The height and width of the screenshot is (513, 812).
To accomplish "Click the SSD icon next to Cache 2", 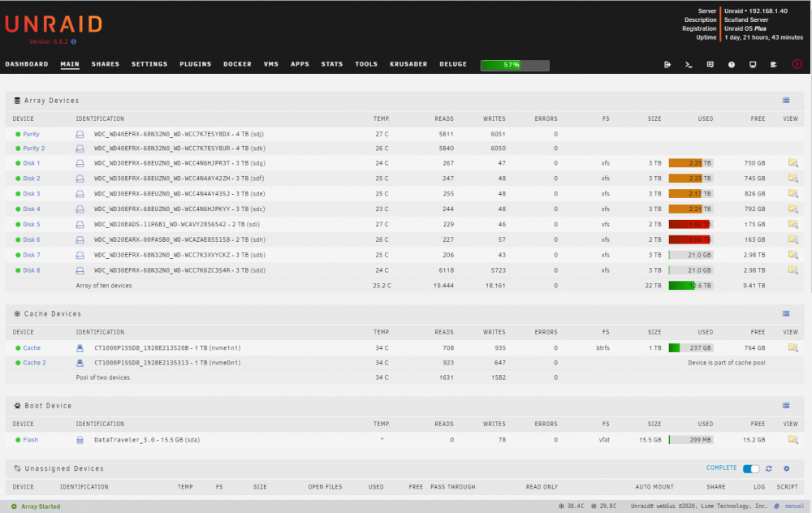I will (x=80, y=363).
